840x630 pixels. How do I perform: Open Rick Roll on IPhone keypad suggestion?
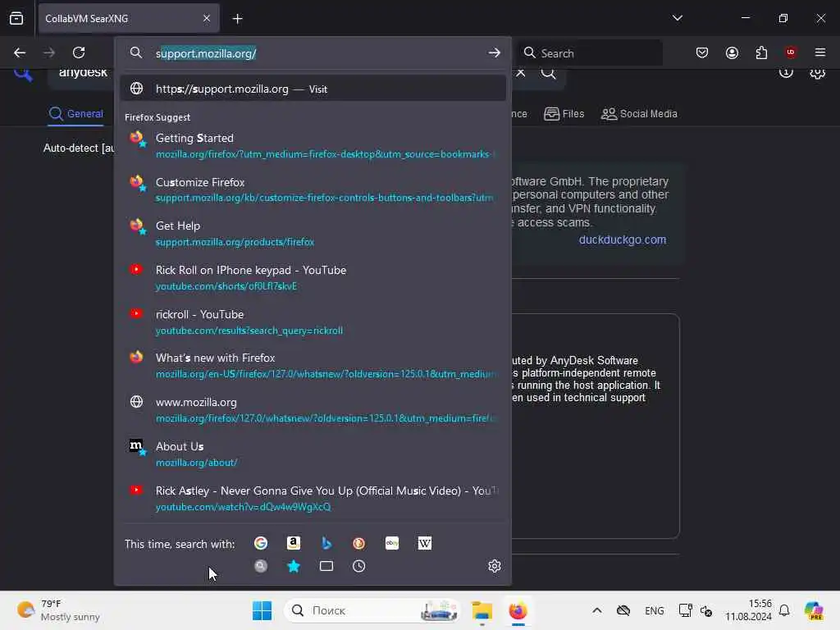click(313, 277)
